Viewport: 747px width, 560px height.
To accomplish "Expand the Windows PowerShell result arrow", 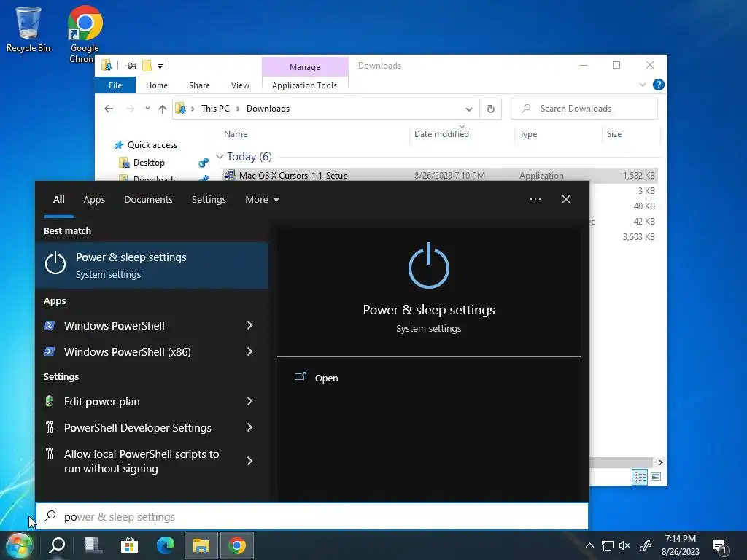I will pyautogui.click(x=249, y=325).
